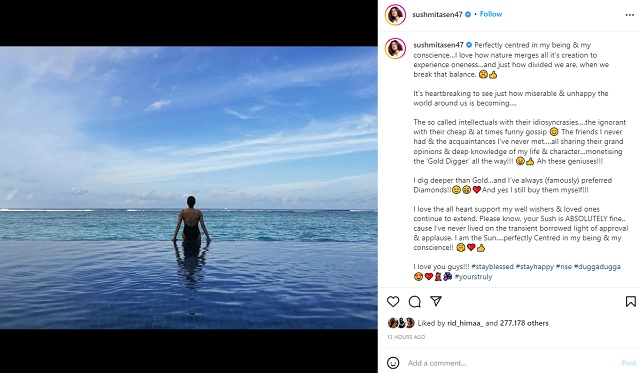This screenshot has width=640, height=373.
Task: Save post with bookmark icon
Action: point(631,301)
